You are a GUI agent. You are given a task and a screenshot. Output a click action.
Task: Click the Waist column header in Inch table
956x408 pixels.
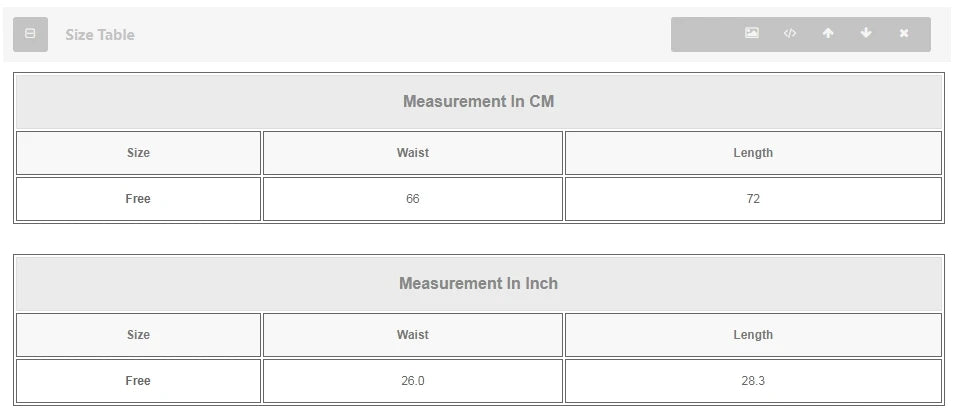click(413, 335)
